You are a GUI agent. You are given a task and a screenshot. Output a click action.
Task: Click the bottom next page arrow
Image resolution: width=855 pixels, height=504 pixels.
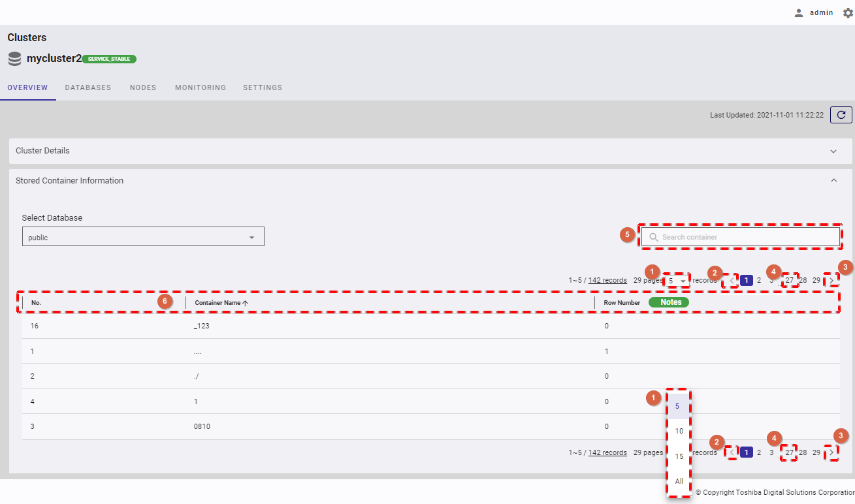coord(831,452)
